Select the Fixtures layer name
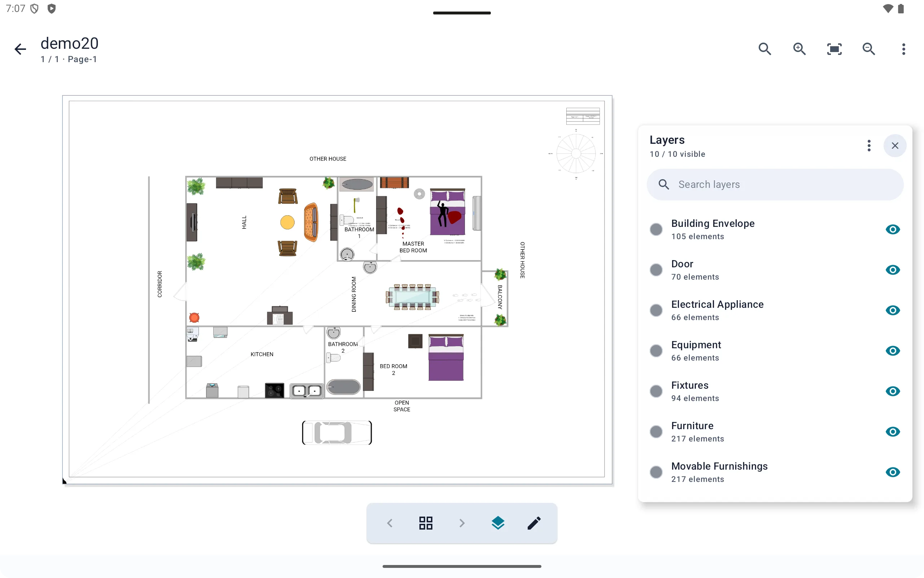This screenshot has height=578, width=924. (690, 385)
